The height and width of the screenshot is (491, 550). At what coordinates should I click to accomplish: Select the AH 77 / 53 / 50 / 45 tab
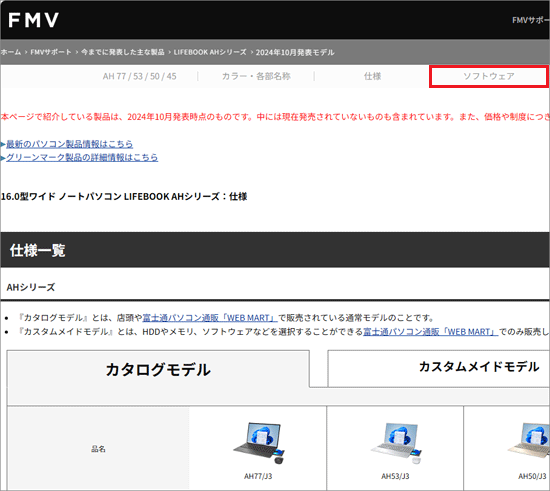pos(140,76)
